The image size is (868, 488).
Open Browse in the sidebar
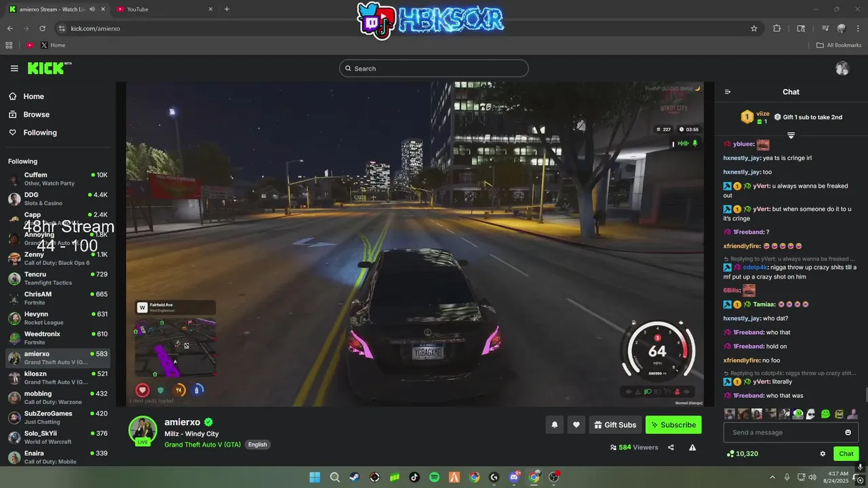coord(57,115)
